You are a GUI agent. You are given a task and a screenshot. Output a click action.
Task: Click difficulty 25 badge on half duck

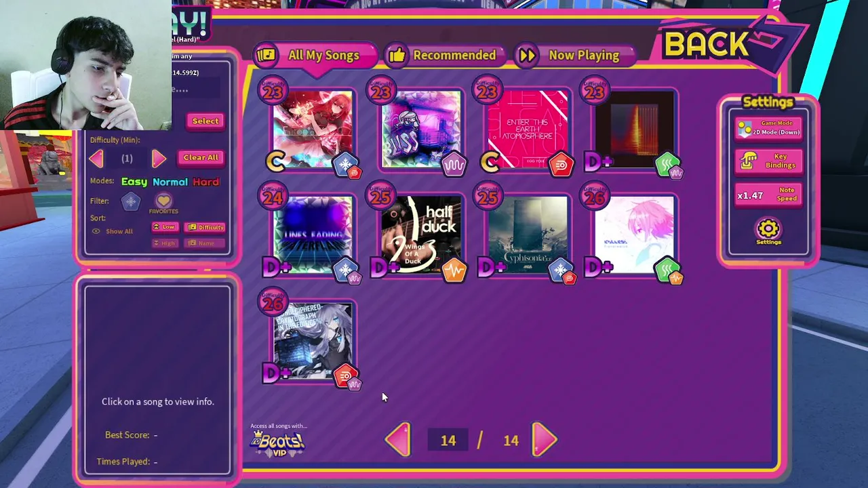tap(380, 197)
